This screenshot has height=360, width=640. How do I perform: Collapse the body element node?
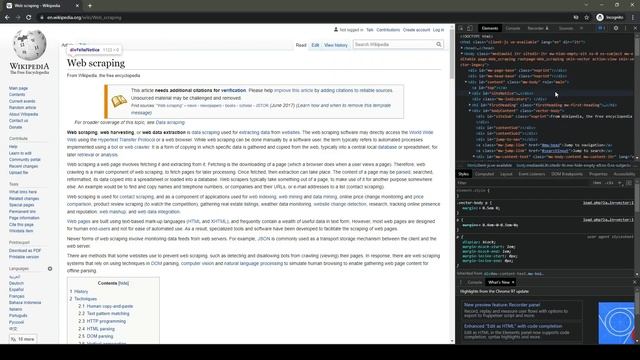coord(462,53)
